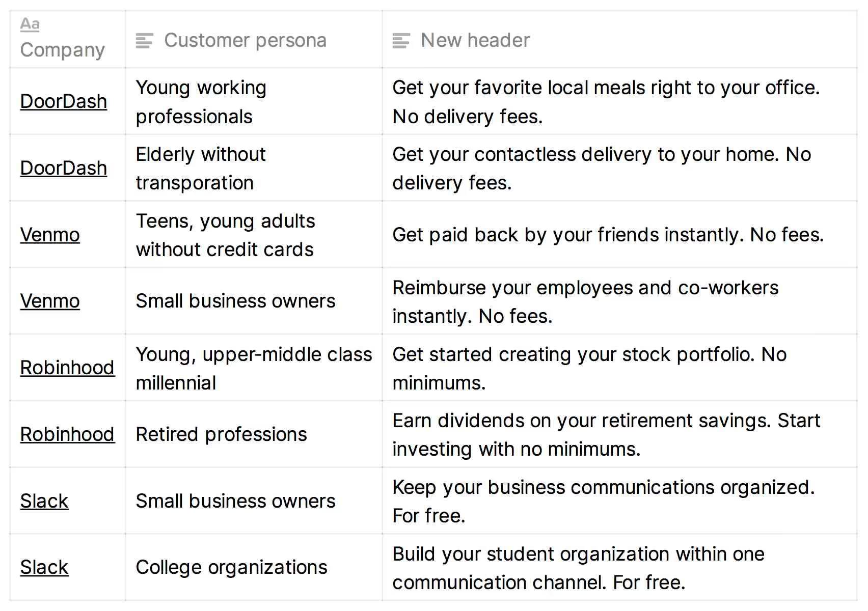
Task: Click the Aa title property icon
Action: pyautogui.click(x=30, y=24)
